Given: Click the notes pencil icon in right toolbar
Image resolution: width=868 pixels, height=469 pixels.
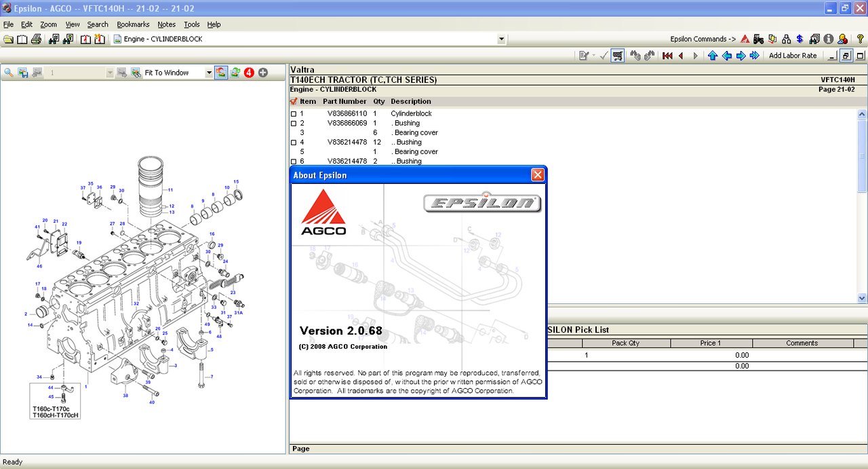Looking at the screenshot, I should coord(583,56).
